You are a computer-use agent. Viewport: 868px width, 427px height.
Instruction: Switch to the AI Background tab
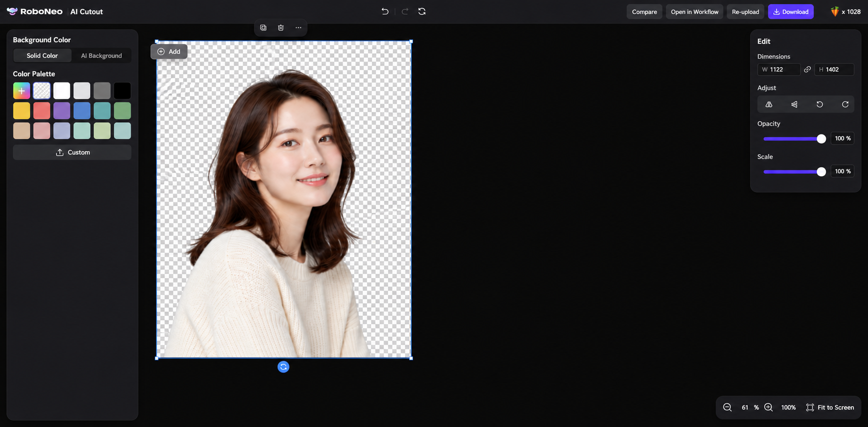101,56
